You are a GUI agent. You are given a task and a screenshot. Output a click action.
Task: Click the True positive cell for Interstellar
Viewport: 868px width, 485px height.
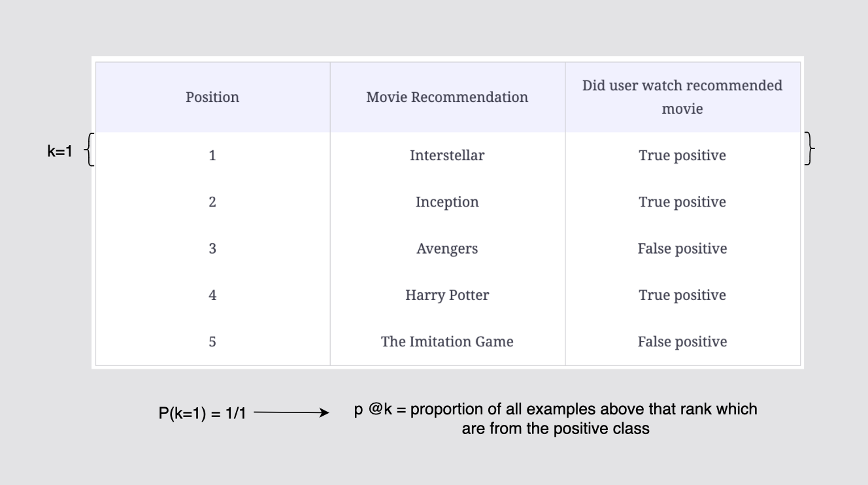[682, 156]
